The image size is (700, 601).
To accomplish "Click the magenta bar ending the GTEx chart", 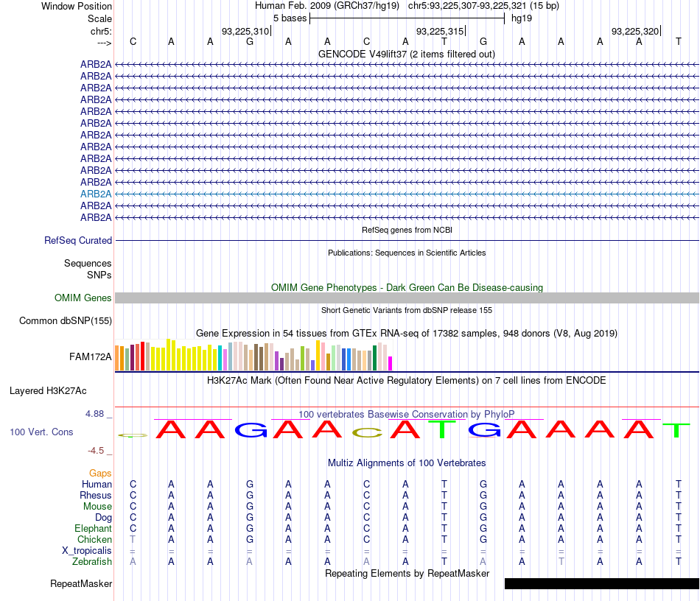I will pyautogui.click(x=391, y=364).
